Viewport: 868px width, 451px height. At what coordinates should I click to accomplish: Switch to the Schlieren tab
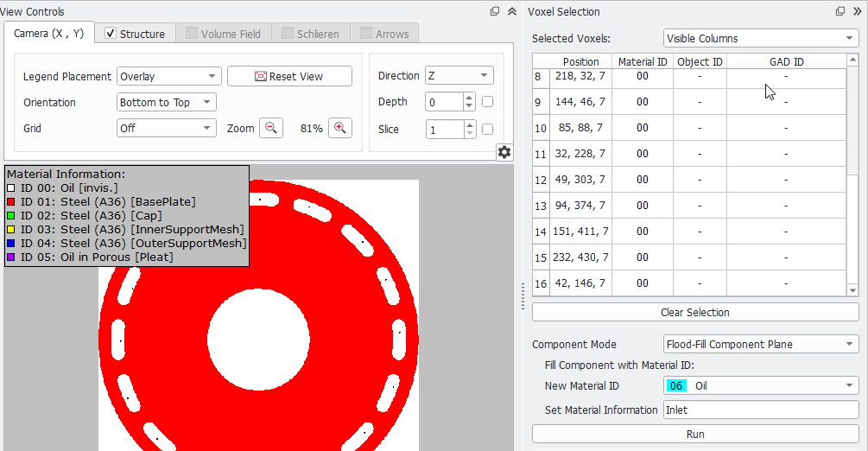tap(311, 34)
